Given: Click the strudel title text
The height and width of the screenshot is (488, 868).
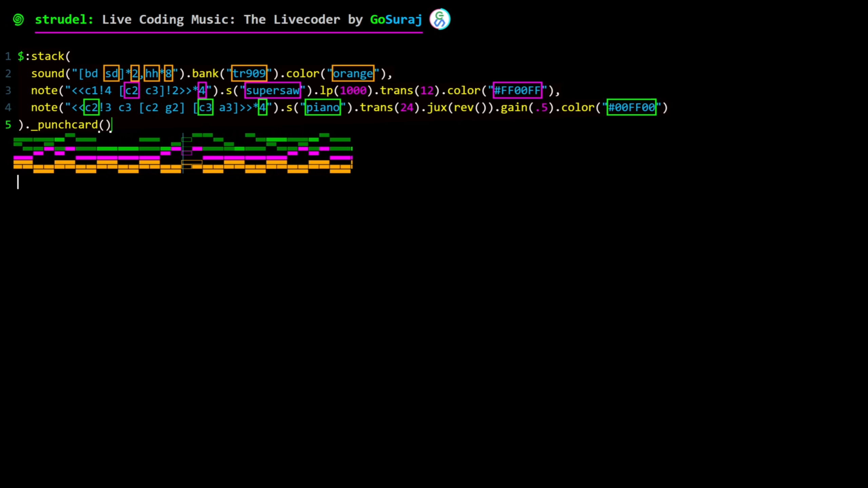Looking at the screenshot, I should click(64, 20).
